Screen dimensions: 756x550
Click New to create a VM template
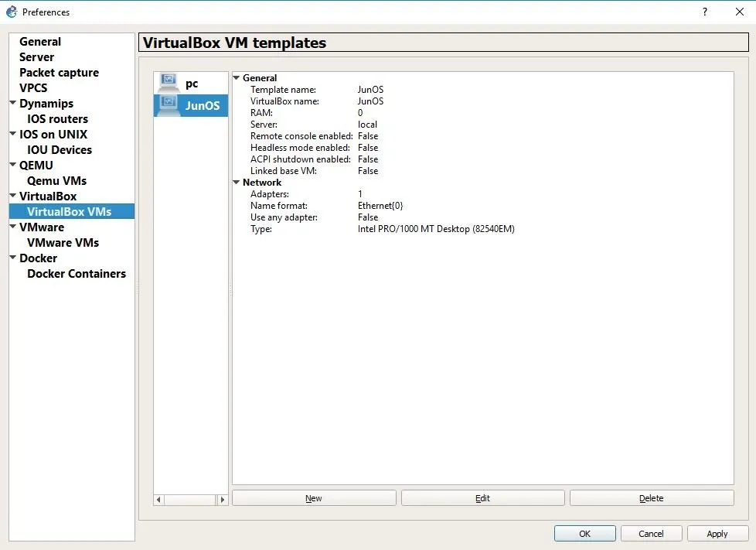(x=314, y=498)
